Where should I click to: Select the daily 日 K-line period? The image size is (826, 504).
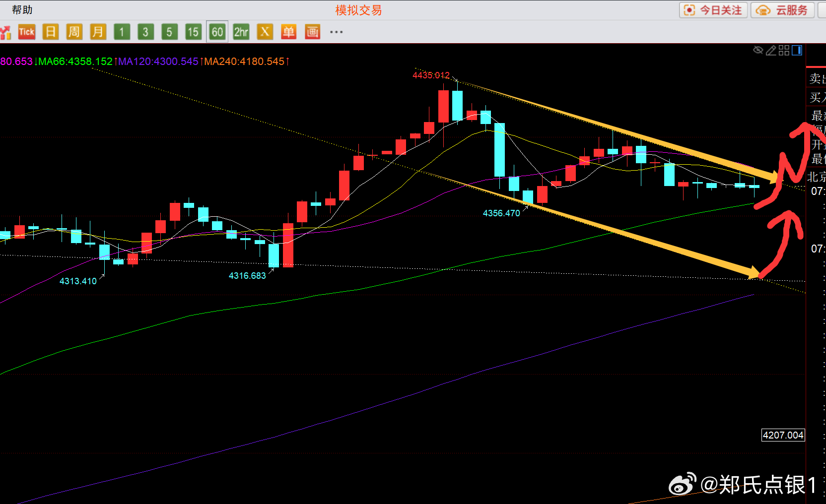click(x=50, y=32)
